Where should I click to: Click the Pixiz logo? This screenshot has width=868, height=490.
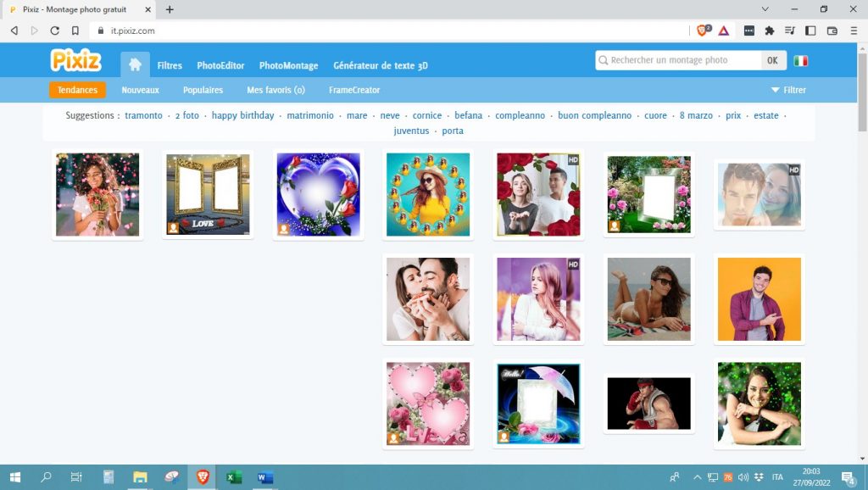pos(76,61)
